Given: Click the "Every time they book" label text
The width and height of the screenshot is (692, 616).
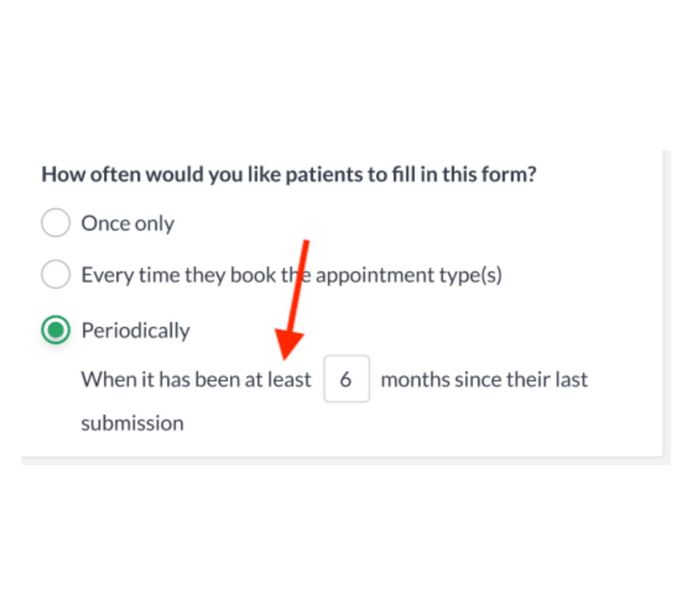Looking at the screenshot, I should [x=179, y=276].
